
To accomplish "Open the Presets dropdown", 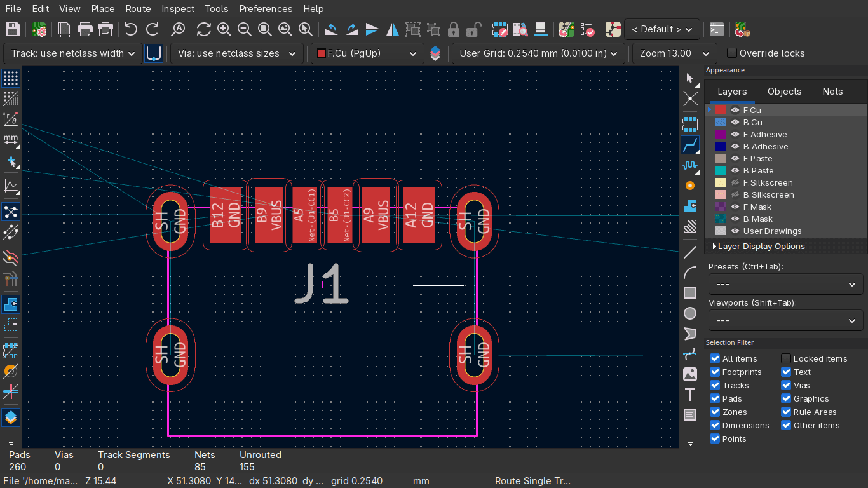I will tap(785, 284).
